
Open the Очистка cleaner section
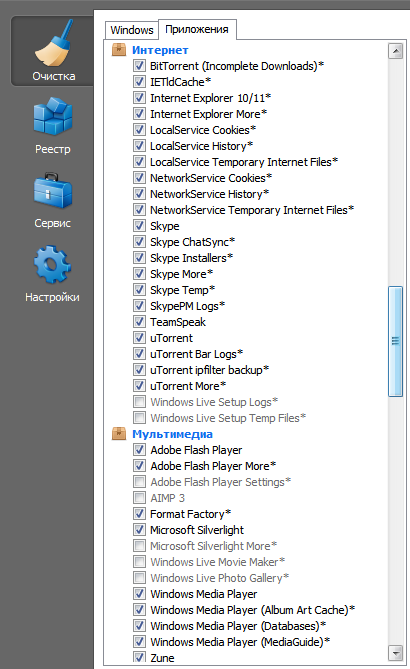pyautogui.click(x=53, y=51)
